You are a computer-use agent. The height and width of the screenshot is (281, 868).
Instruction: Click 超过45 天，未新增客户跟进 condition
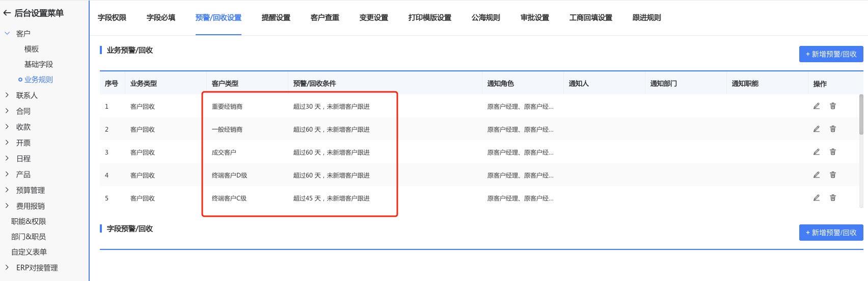tap(332, 198)
